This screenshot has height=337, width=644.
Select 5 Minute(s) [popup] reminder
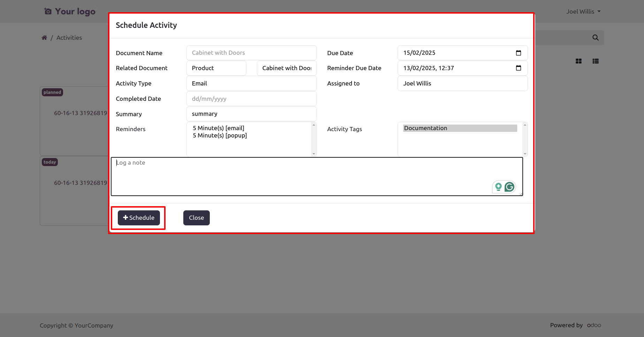click(x=220, y=135)
